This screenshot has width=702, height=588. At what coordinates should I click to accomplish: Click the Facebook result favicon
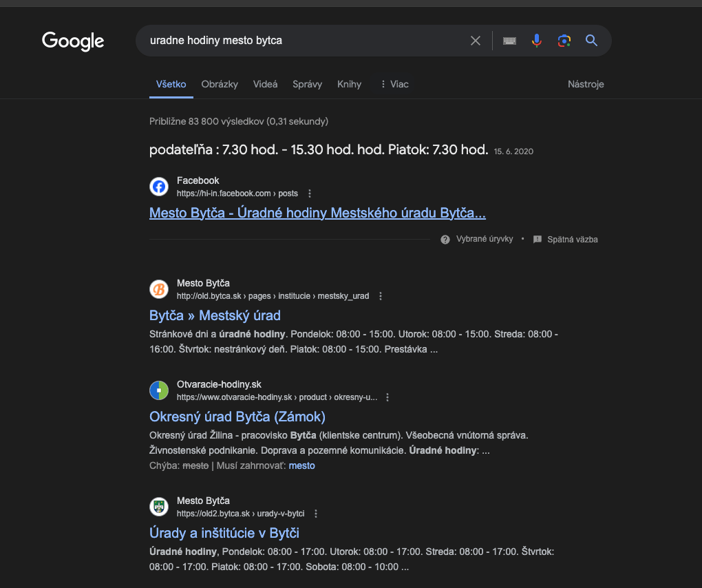click(x=159, y=187)
